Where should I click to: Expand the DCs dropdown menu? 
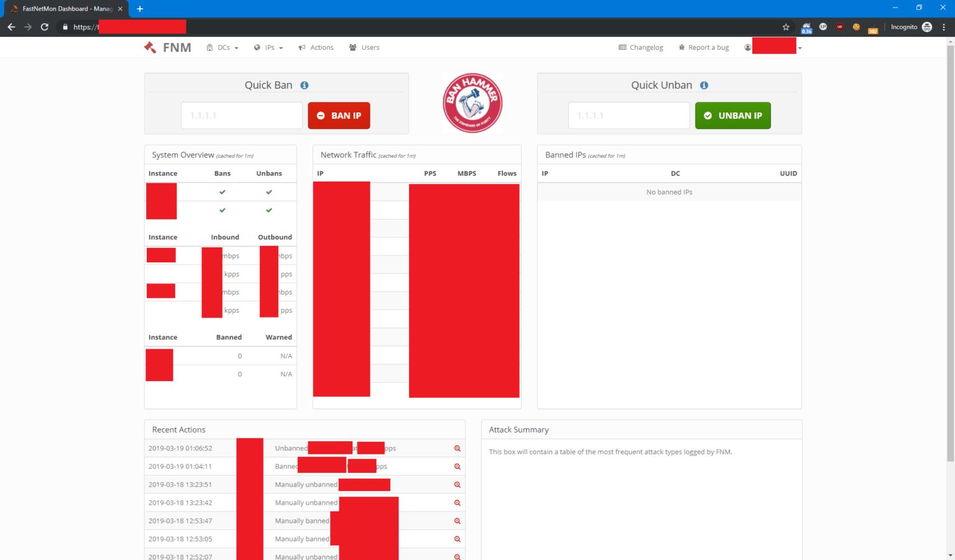point(223,47)
